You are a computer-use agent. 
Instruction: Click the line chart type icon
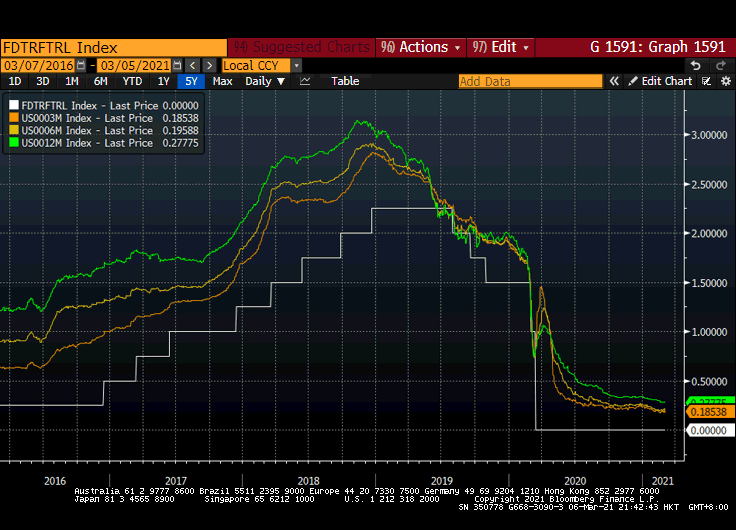(x=305, y=81)
